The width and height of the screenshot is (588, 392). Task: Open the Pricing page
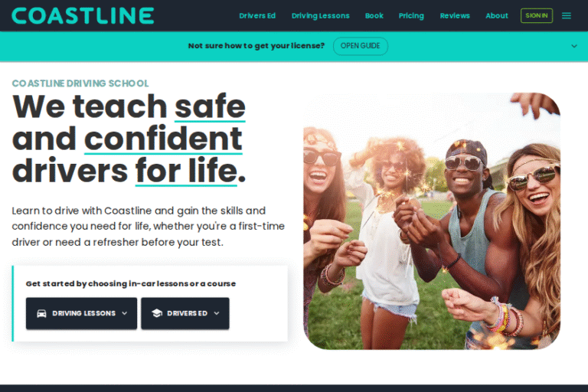coord(411,16)
